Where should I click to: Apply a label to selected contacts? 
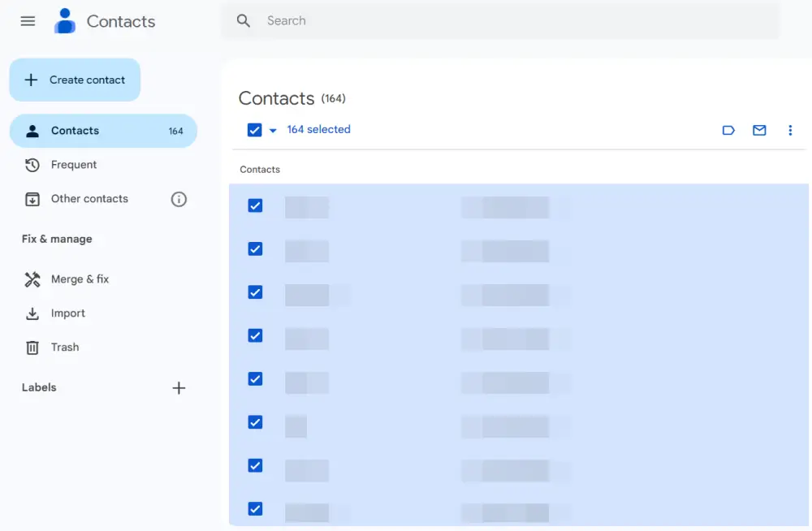pos(728,130)
